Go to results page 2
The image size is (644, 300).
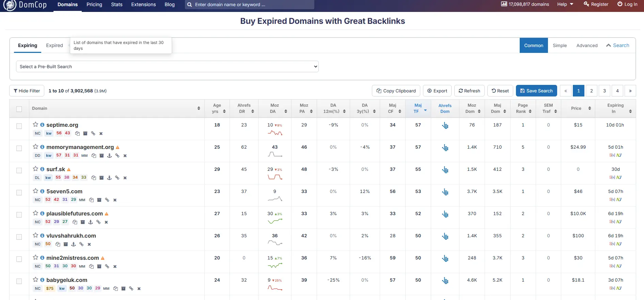coord(592,91)
